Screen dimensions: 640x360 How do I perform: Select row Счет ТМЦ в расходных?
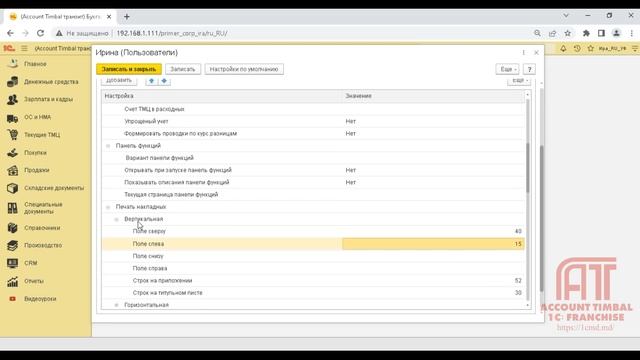[313, 109]
